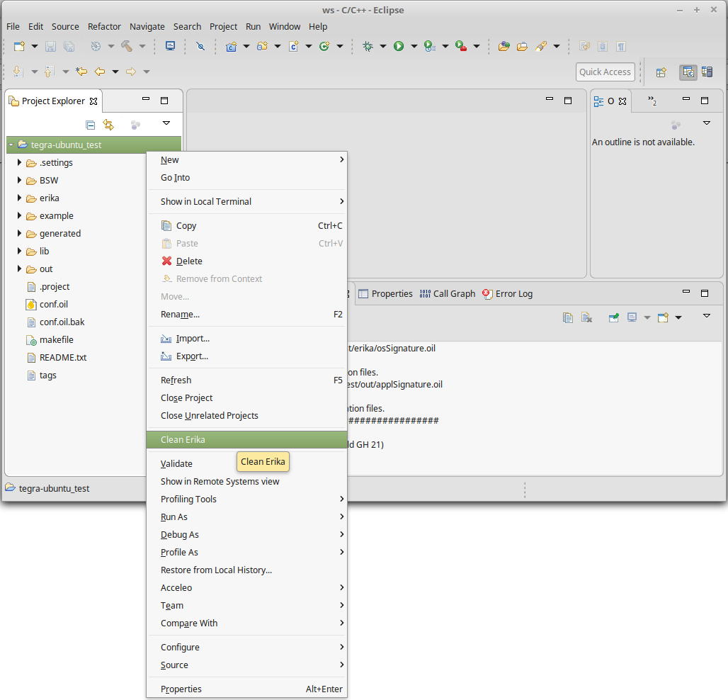Open Project Explorer View Menu triangle
The width and height of the screenshot is (728, 700).
(166, 123)
